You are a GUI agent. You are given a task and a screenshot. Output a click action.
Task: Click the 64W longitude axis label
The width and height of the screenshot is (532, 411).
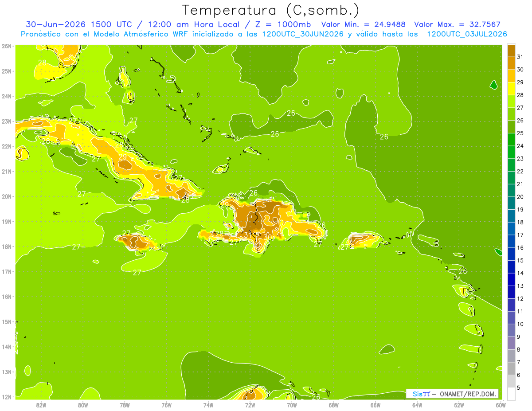(x=417, y=405)
